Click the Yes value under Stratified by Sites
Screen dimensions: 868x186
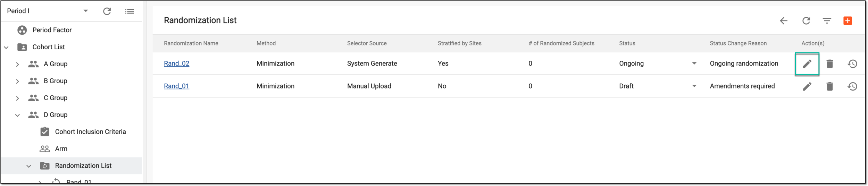(x=443, y=64)
